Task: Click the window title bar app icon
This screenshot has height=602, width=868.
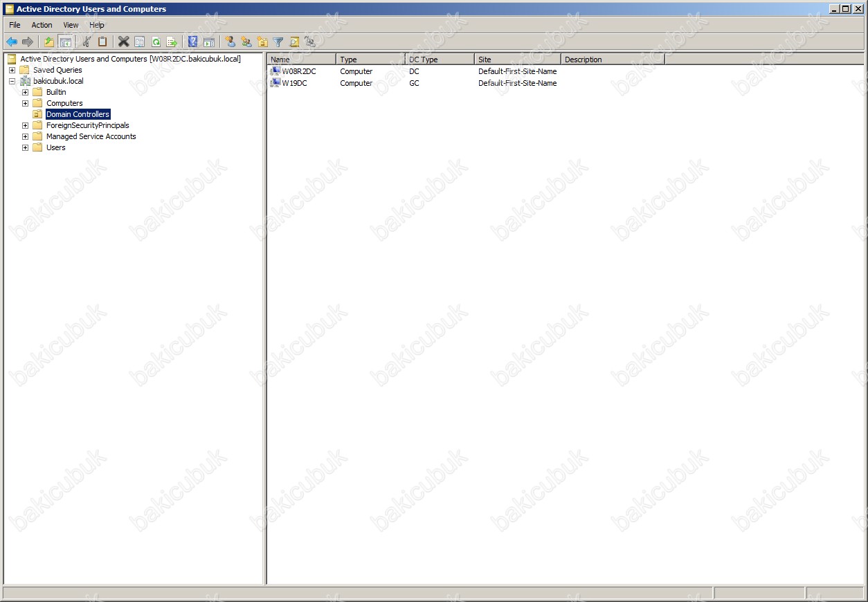Action: click(x=9, y=9)
